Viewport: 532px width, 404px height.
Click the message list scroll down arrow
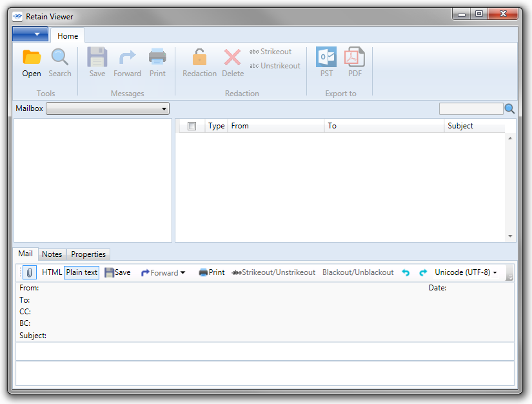510,236
